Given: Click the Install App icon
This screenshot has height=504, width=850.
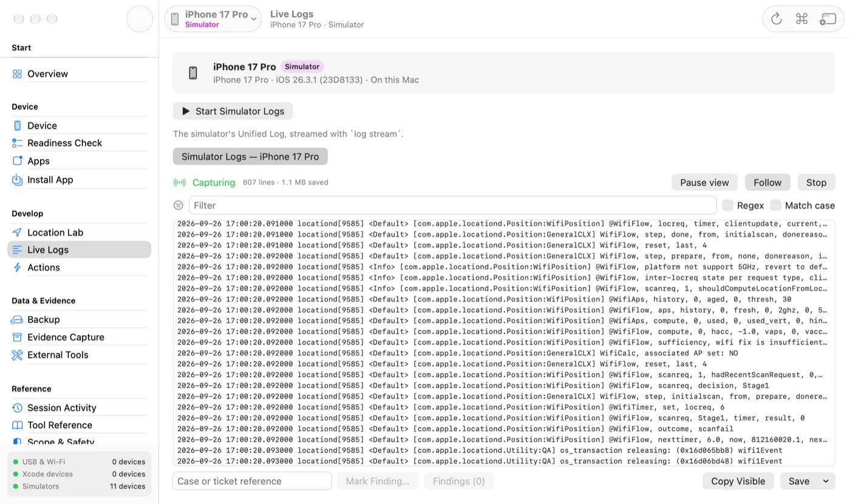Looking at the screenshot, I should pos(17,180).
